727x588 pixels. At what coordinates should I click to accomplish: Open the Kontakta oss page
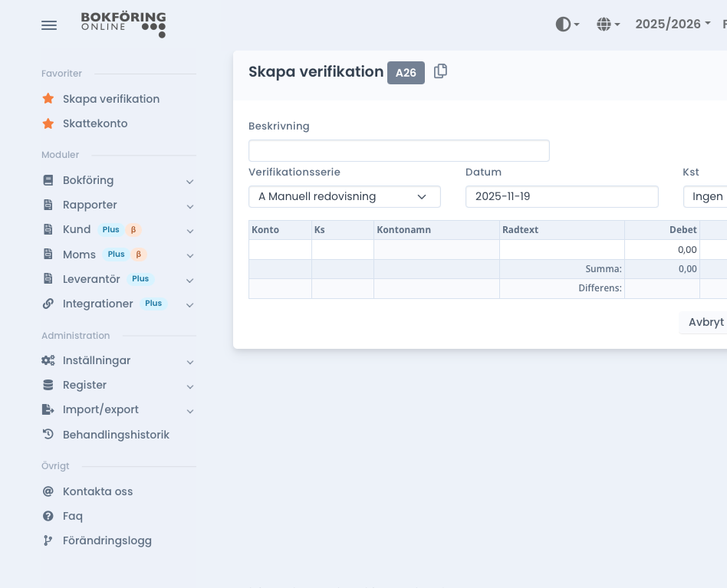coord(97,491)
